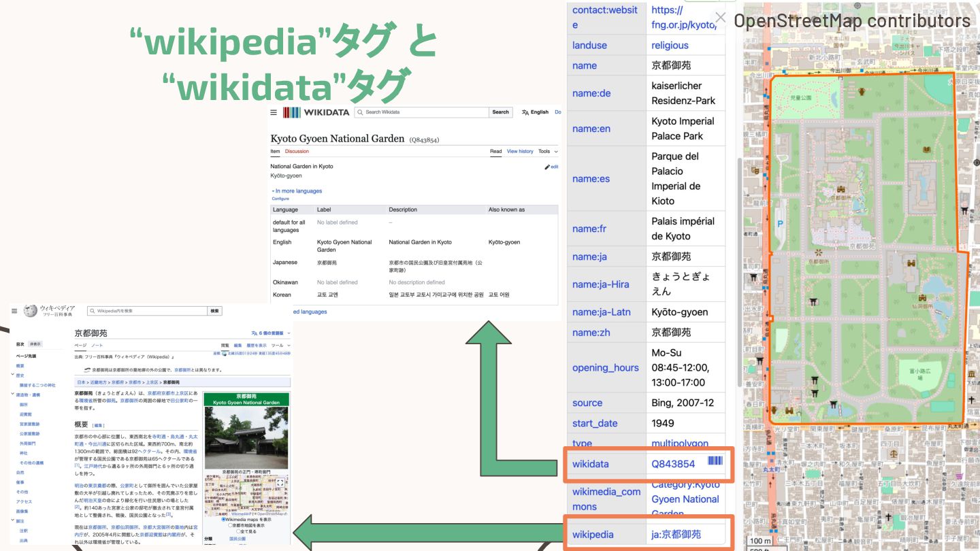
Task: Click the Korean language row label
Action: (282, 295)
